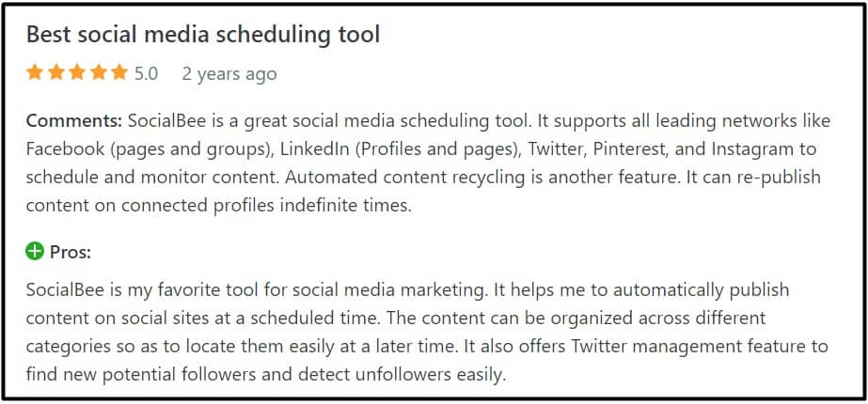Screen dimensions: 868x404
Task: Click the second orange rating star
Action: point(55,72)
